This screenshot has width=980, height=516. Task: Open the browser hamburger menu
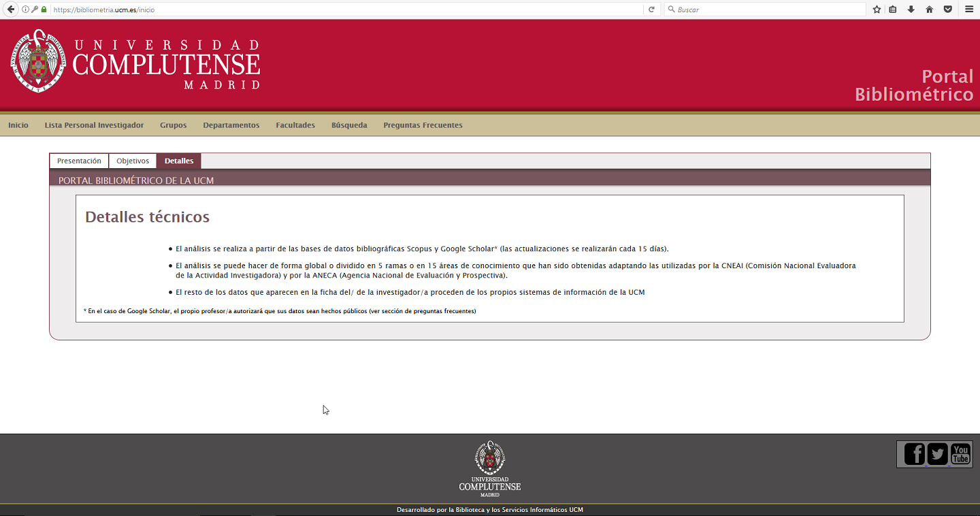tap(969, 10)
